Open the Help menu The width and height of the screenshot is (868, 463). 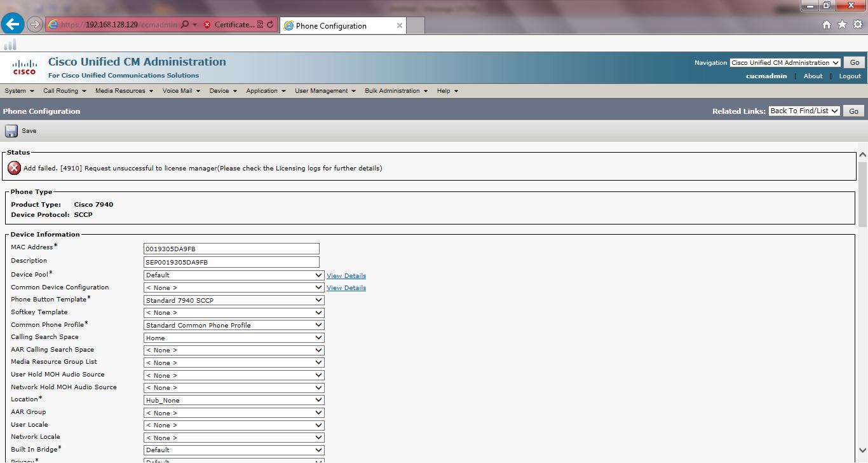tap(447, 91)
